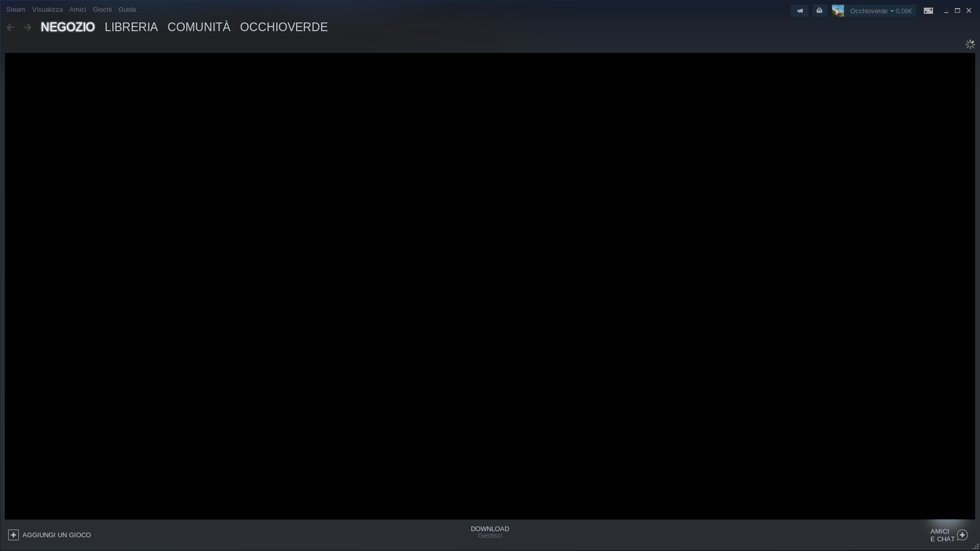View notifications with the envelope icon

[819, 10]
